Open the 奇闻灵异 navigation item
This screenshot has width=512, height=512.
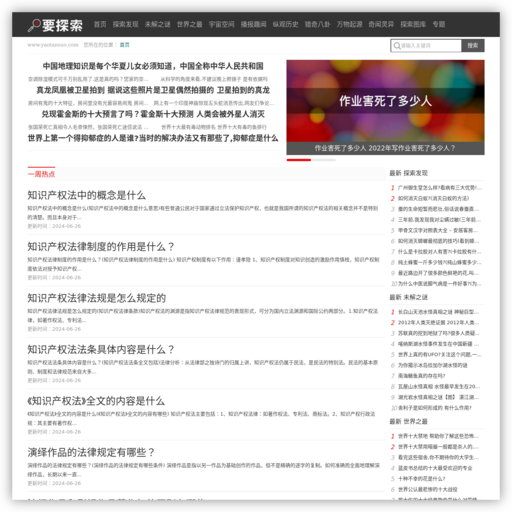click(x=381, y=24)
